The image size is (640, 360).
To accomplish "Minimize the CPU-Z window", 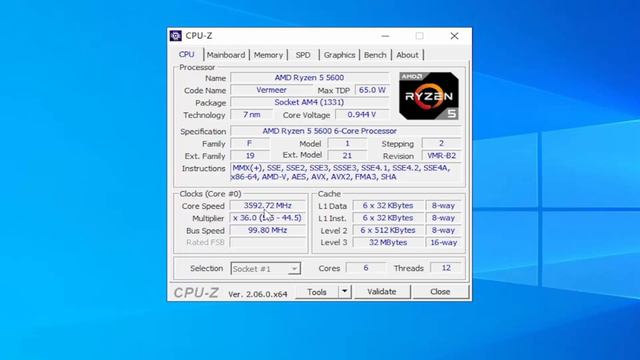I will tap(385, 36).
